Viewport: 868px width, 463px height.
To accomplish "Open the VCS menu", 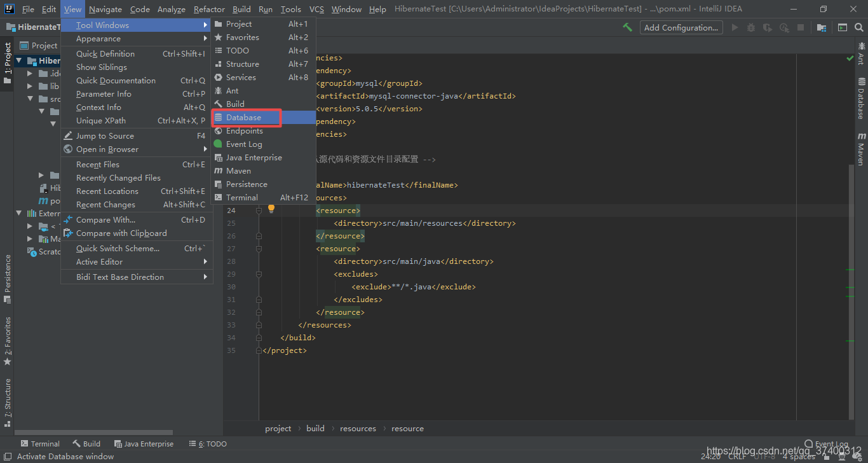I will (316, 9).
